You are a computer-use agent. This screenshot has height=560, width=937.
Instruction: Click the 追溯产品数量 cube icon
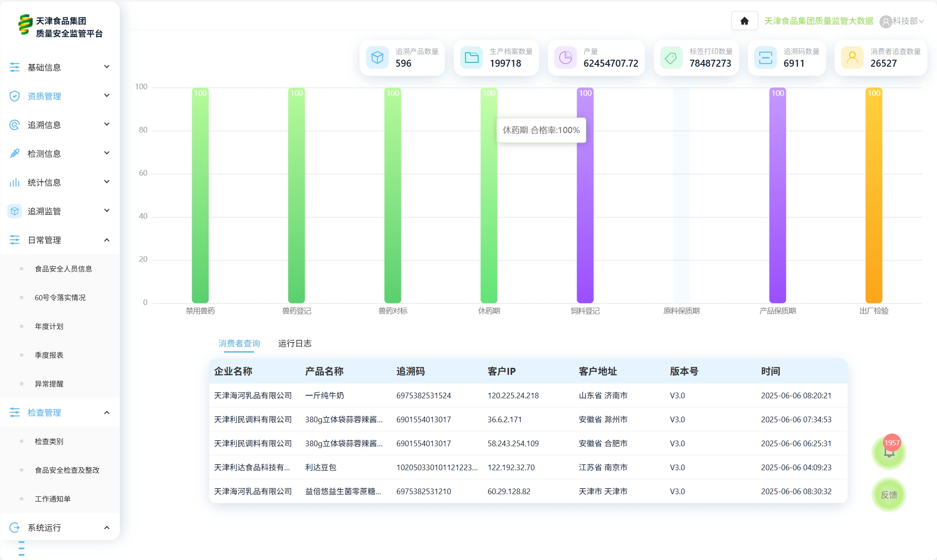pyautogui.click(x=377, y=58)
